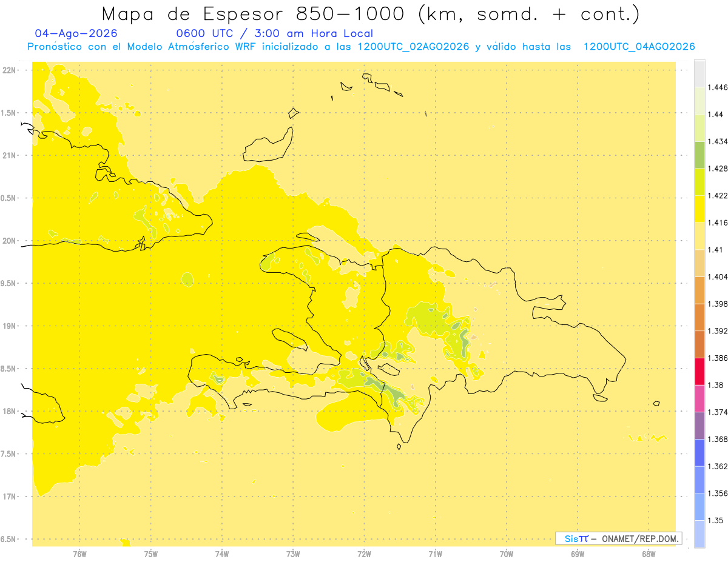Click the '74W' longitude axis label
728x562 pixels.
(x=222, y=554)
